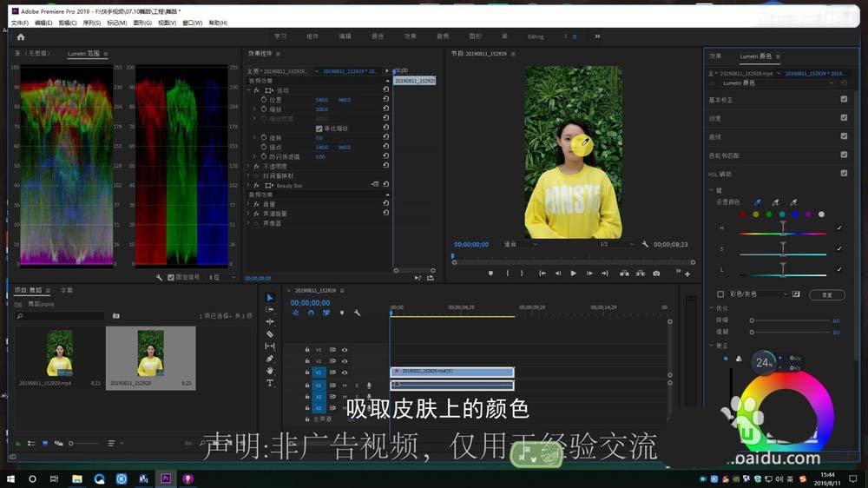Pick the HSL add-color eyedropper
Image resolution: width=868 pixels, height=488 pixels.
775,202
